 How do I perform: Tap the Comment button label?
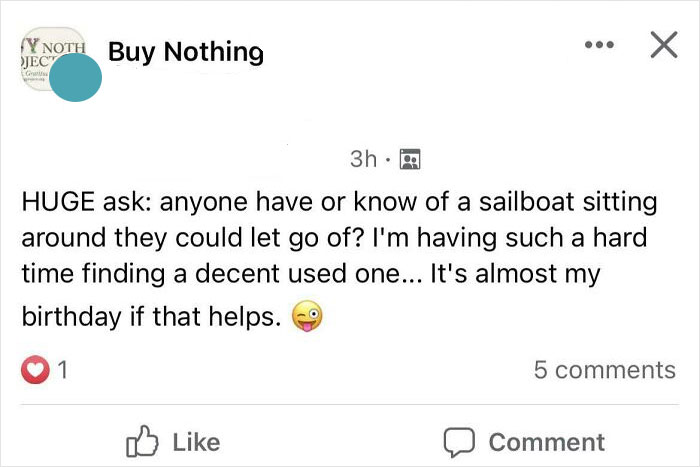(x=546, y=442)
